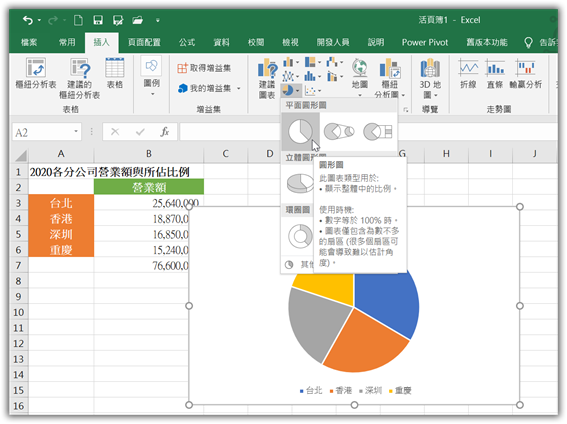Click the formula bar cancel X
Screen dimensions: 567x424
click(x=115, y=132)
